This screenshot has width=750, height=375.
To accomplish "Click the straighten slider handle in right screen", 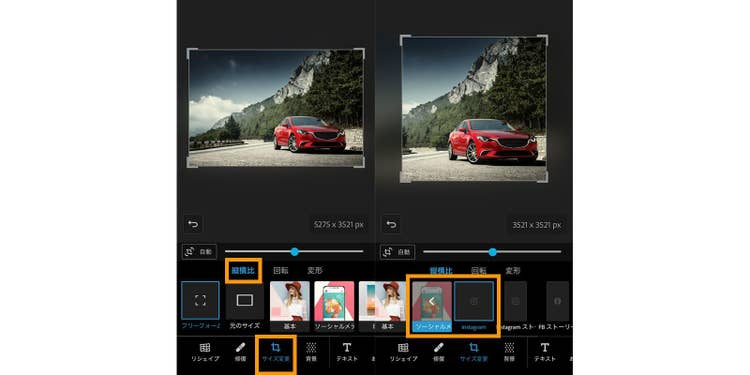I will [492, 252].
